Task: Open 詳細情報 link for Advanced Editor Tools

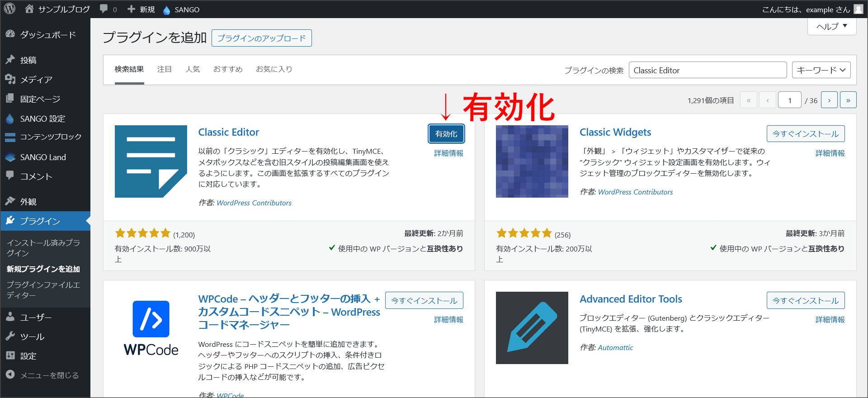Action: [830, 320]
